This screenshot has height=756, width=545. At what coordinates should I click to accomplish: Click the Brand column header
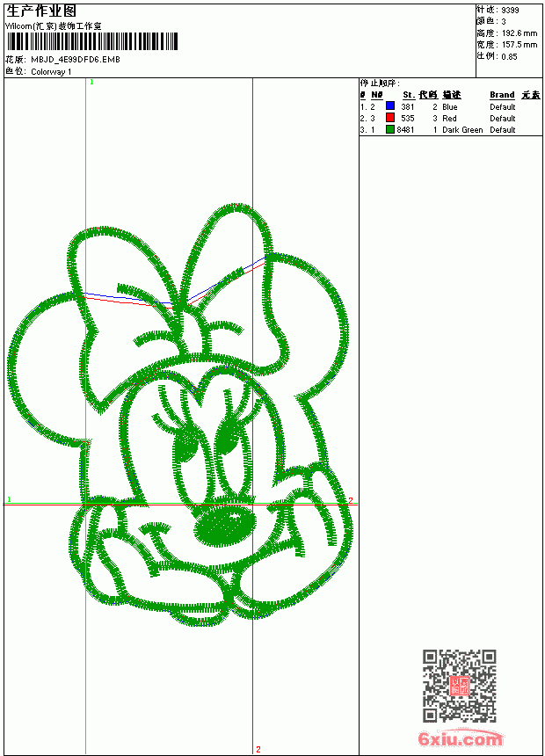pos(502,95)
